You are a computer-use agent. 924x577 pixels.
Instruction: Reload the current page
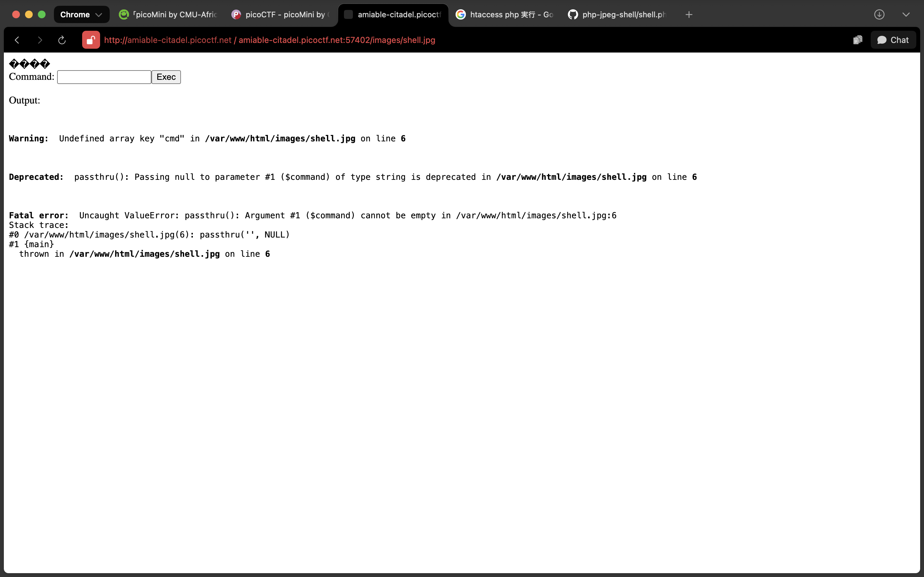[62, 40]
